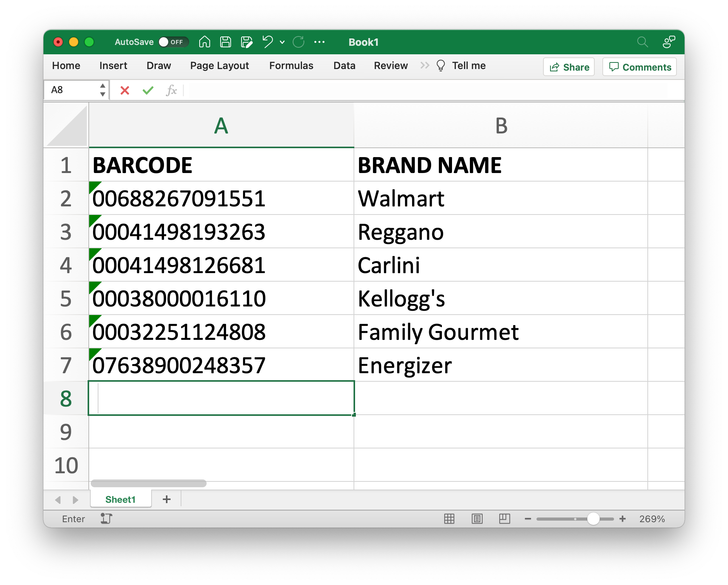Select row 1 header
Viewport: 728px width, 585px height.
pos(66,165)
